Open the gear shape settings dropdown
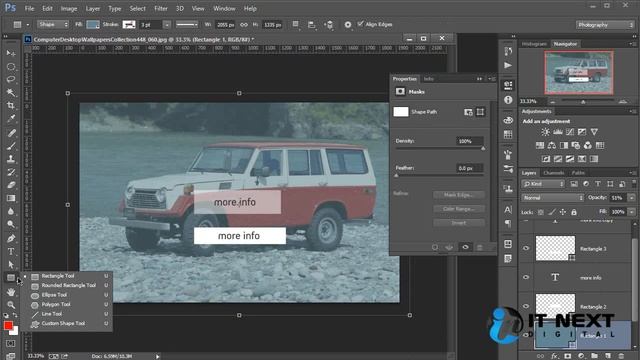640x360 pixels. (x=347, y=24)
